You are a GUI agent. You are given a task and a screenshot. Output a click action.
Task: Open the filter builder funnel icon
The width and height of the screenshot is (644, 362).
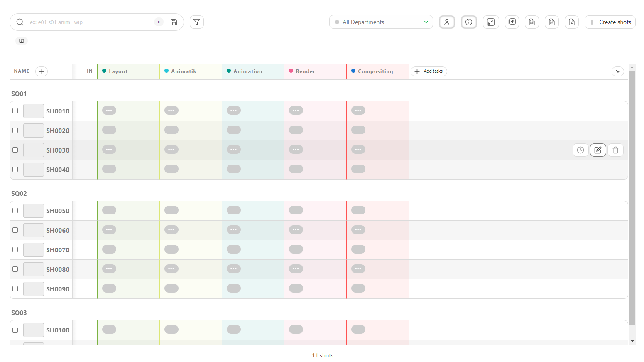(x=197, y=22)
